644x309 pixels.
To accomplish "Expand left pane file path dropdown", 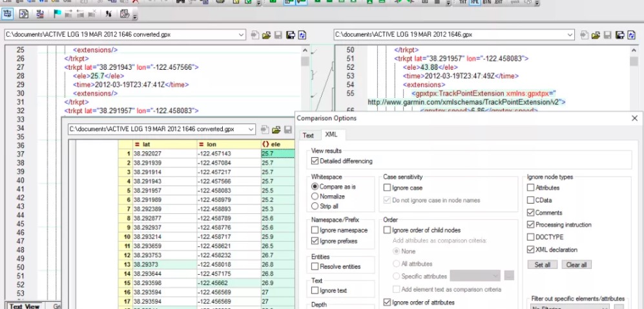I will [x=242, y=35].
